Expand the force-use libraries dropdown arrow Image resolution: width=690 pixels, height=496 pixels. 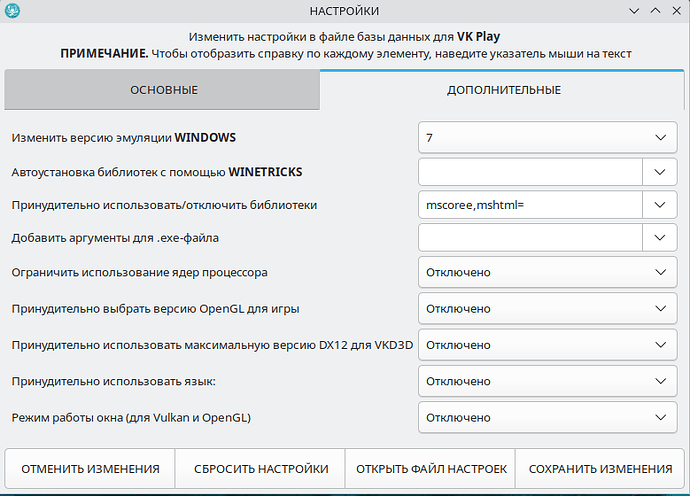tap(658, 205)
